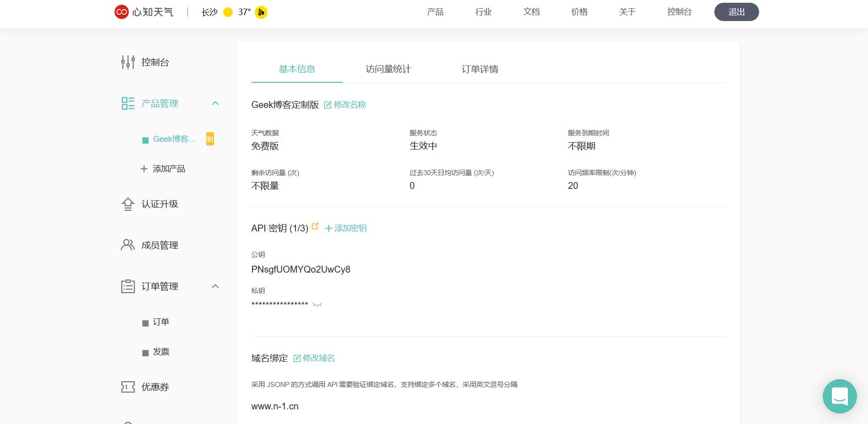Image resolution: width=868 pixels, height=424 pixels.
Task: Click the 心知天气 logo icon
Action: pyautogui.click(x=121, y=12)
